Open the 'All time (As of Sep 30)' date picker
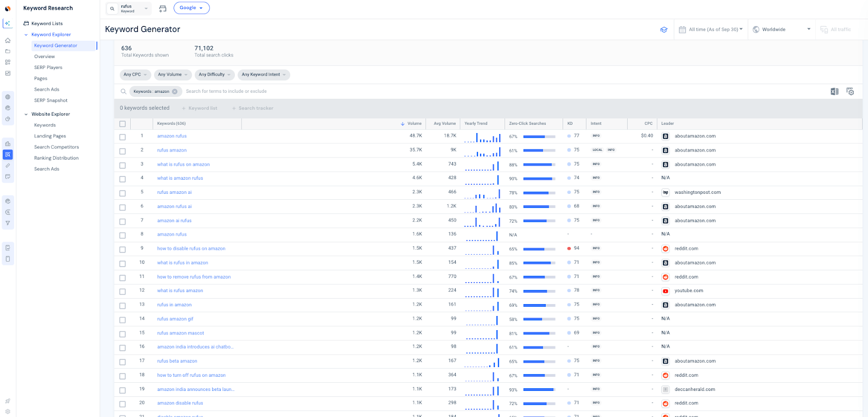 (x=711, y=29)
